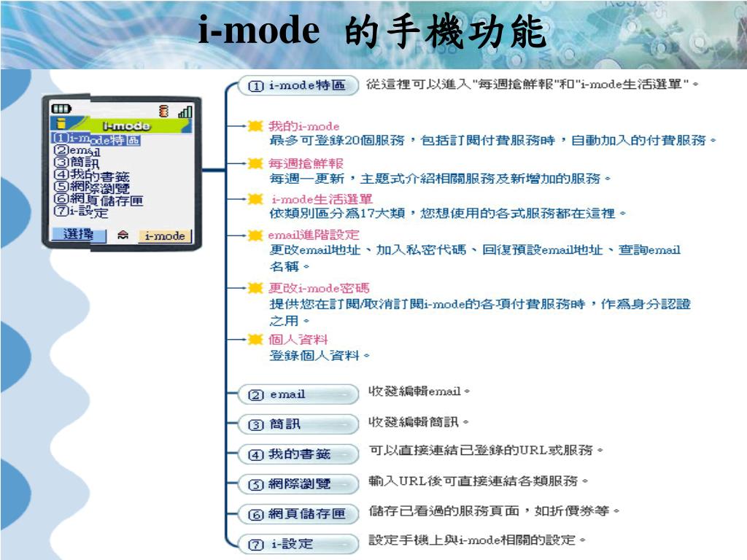Click the text 設定手機上與i-mode相關的設定
The width and height of the screenshot is (747, 560).
(472, 540)
